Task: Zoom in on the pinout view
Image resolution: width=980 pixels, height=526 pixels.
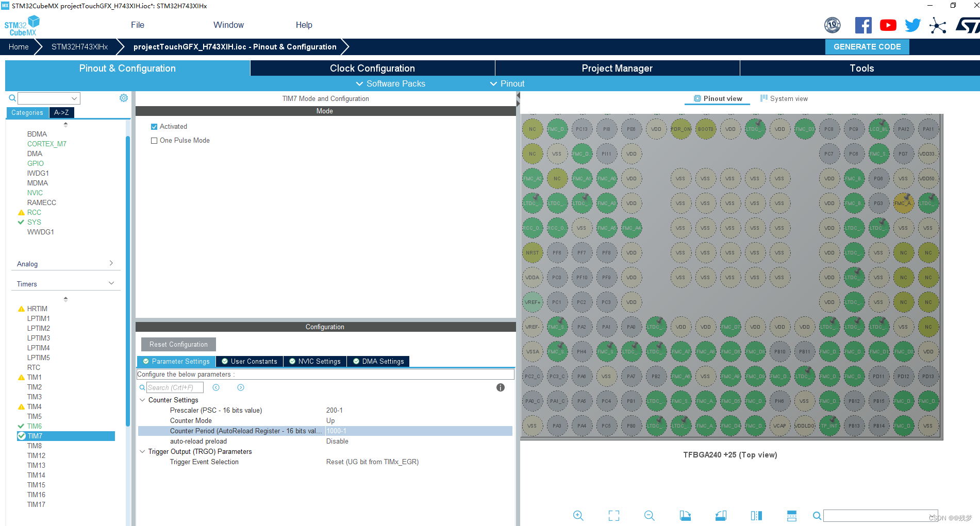Action: (578, 515)
